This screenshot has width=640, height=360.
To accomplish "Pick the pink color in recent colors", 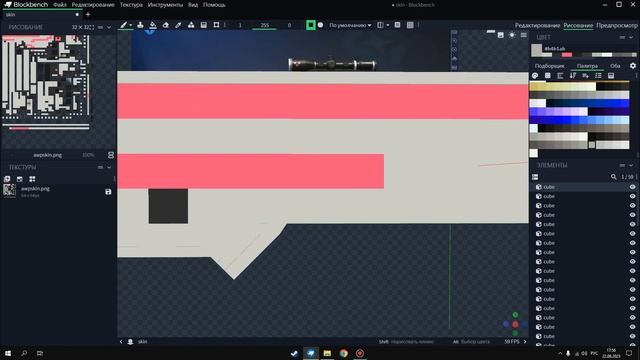I will (567, 55).
